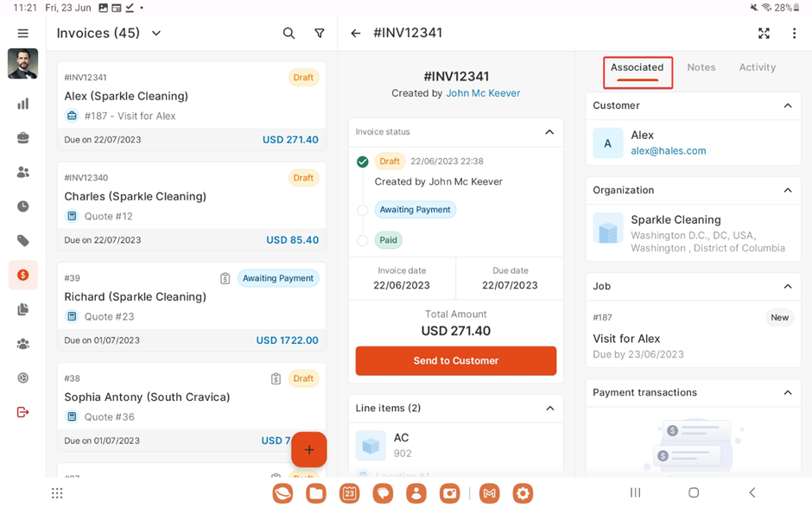Image resolution: width=812 pixels, height=508 pixels.
Task: Click the Send to Customer button
Action: (x=456, y=361)
